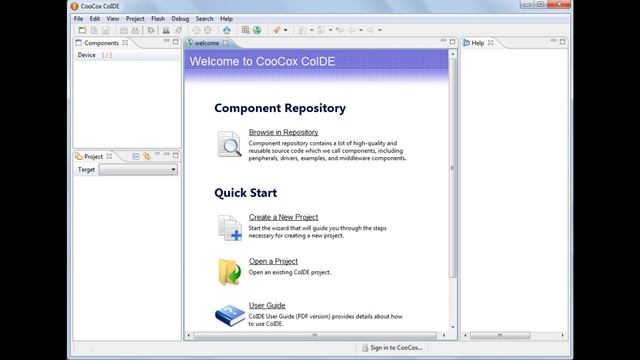Click the Quick Start heading
640x360 pixels.
point(246,193)
